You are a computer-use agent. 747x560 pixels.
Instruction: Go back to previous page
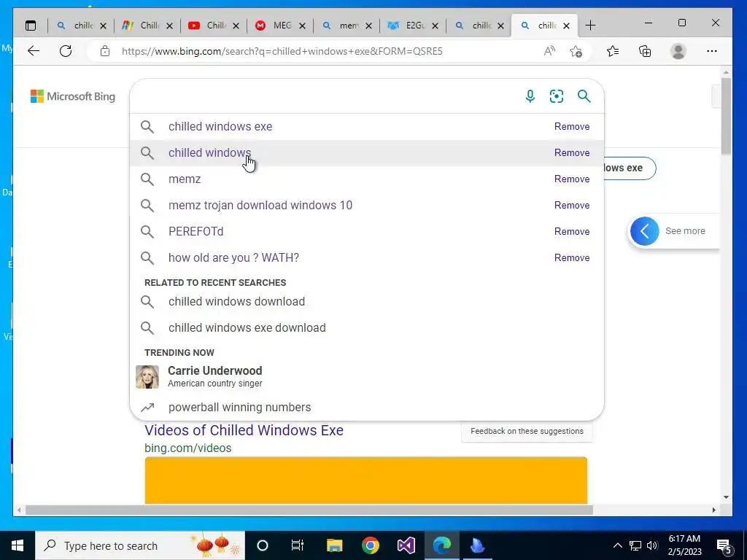coord(34,51)
